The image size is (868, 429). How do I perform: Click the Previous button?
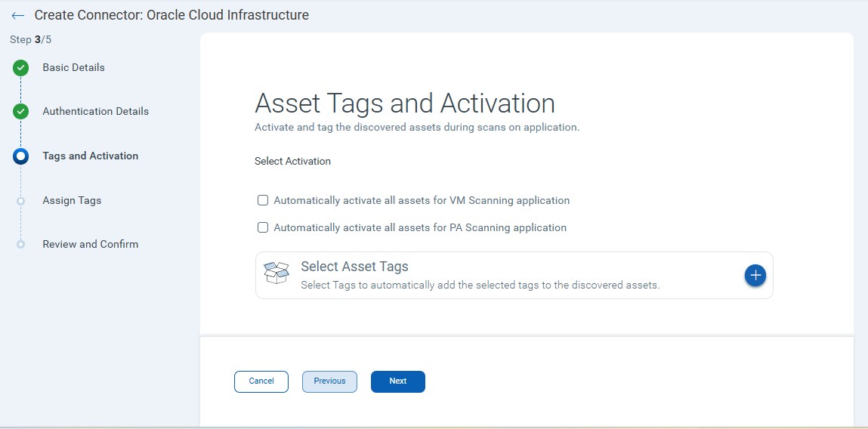point(329,381)
